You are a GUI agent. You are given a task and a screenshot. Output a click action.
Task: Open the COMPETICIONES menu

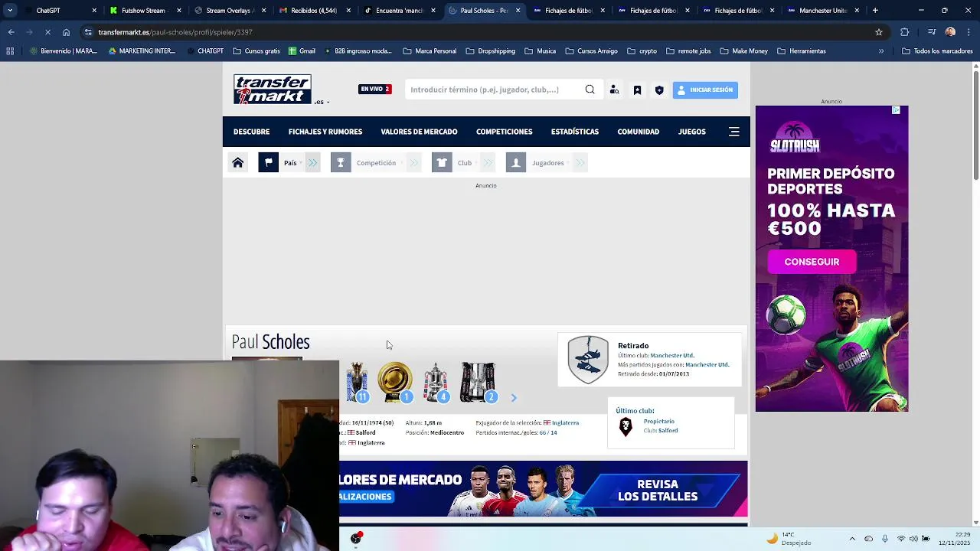click(x=504, y=132)
